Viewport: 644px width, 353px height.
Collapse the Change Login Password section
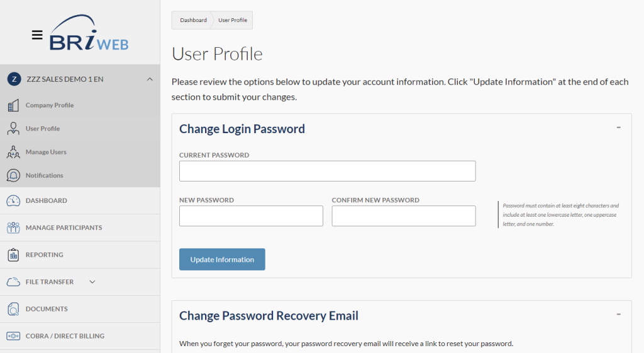pos(618,128)
